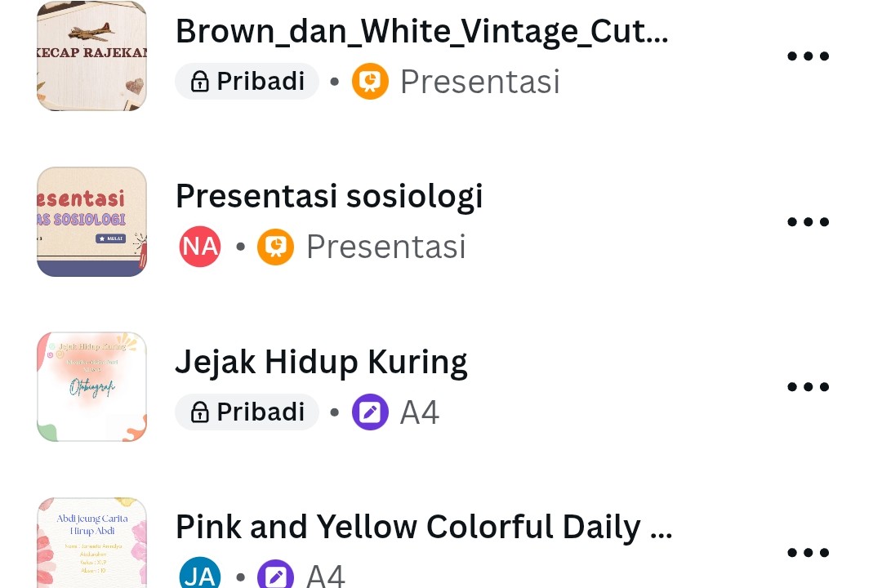Viewport: 882px width, 588px height.
Task: Open the options menu for Jejak Hidup Kuring
Action: coord(808,386)
